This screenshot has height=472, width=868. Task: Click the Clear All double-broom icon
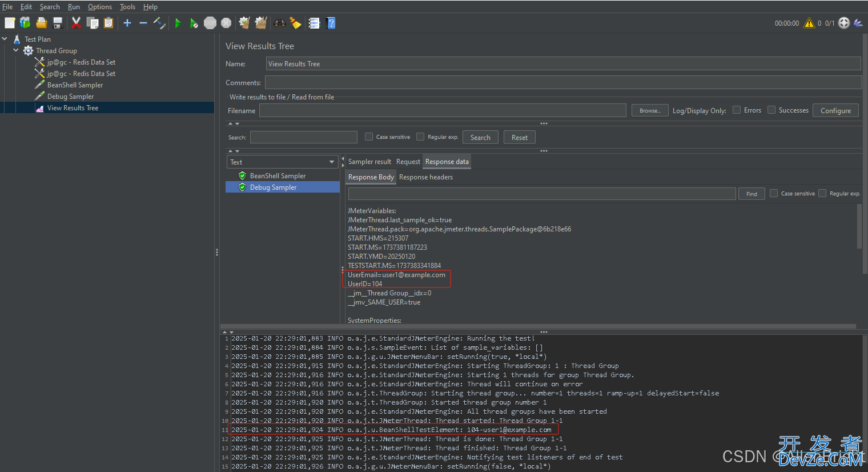point(261,23)
